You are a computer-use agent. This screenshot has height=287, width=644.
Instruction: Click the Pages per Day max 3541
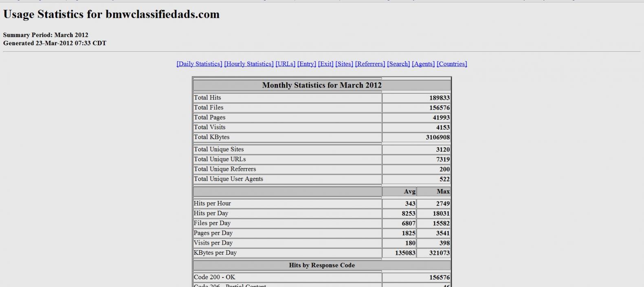442,233
